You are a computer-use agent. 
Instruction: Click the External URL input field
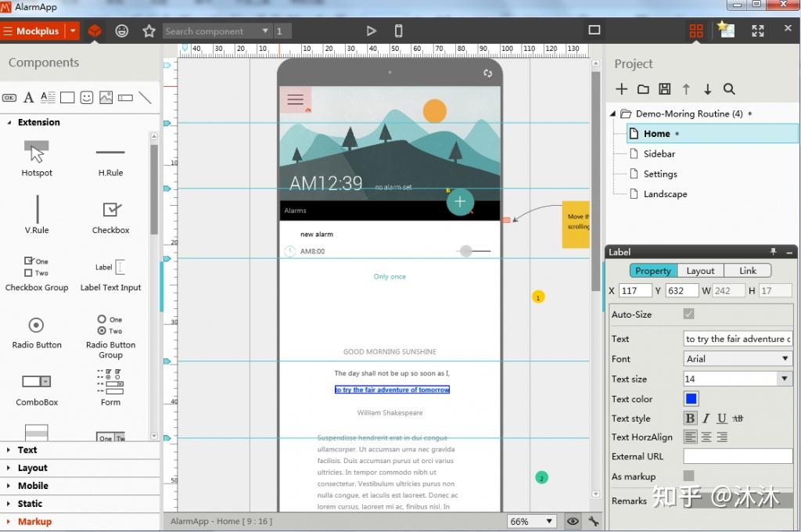tap(738, 456)
